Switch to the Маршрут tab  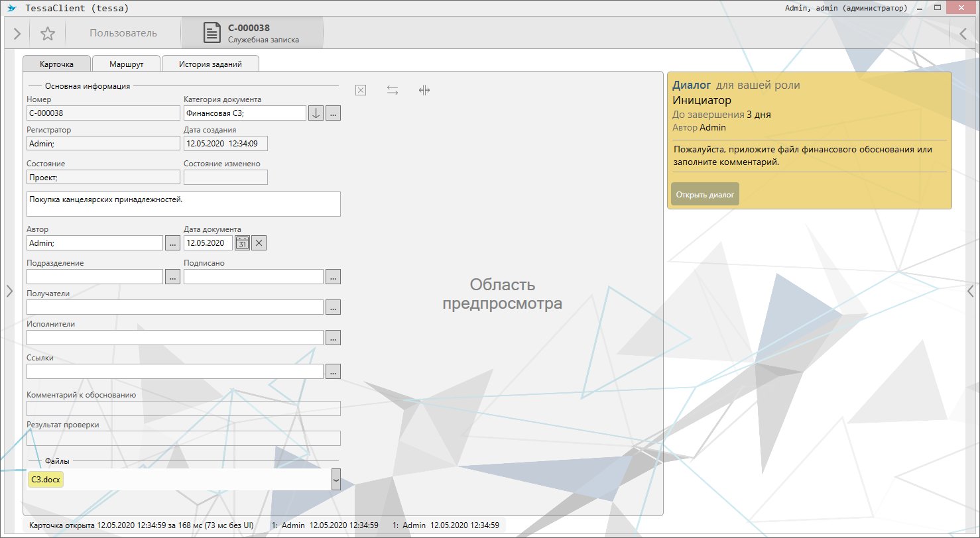[126, 64]
